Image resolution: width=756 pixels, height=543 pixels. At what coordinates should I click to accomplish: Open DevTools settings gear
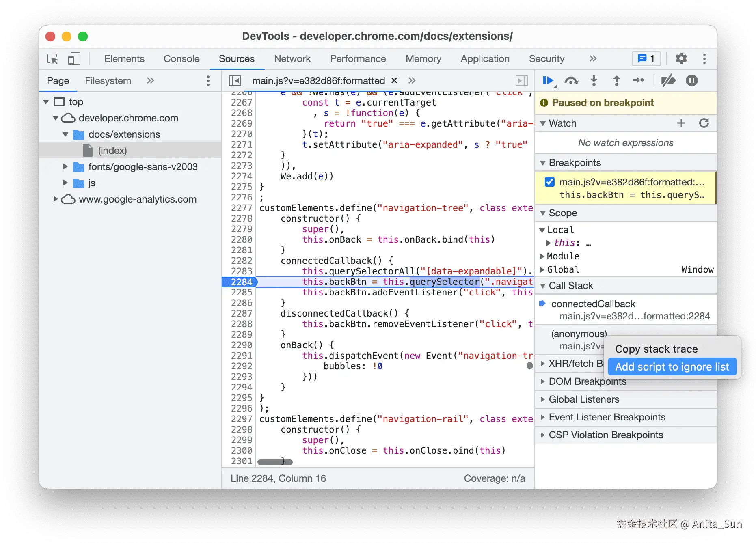click(x=681, y=59)
